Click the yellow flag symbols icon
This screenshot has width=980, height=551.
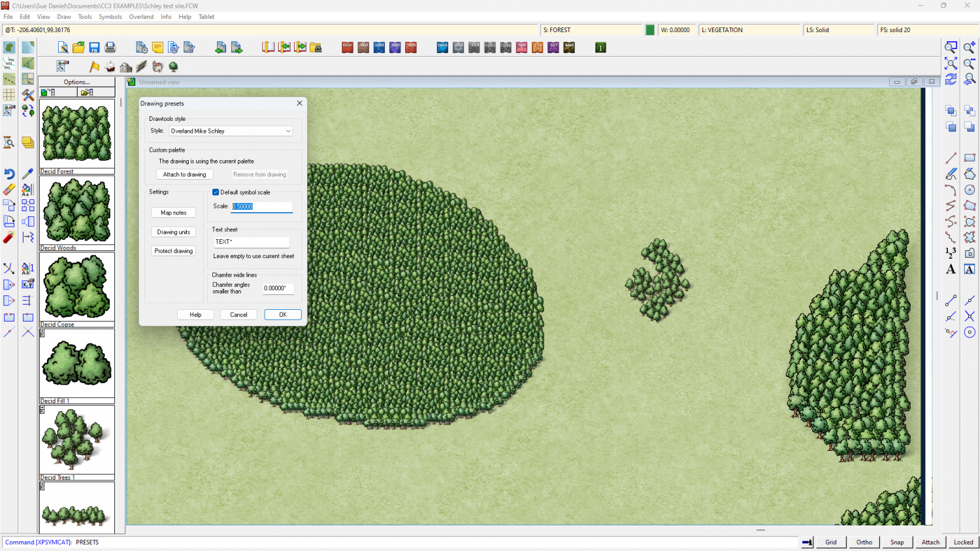94,67
